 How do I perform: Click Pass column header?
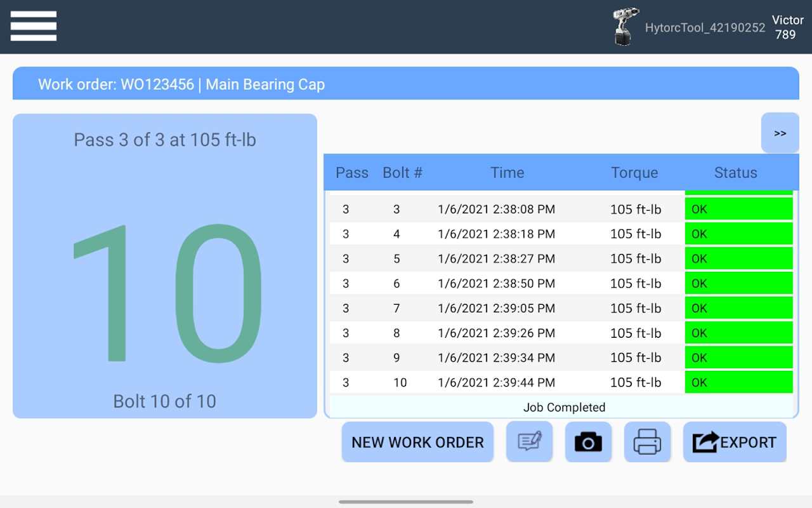[352, 172]
